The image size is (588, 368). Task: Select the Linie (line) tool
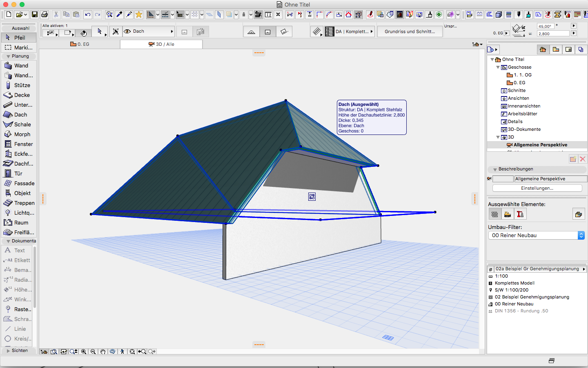coord(17,329)
